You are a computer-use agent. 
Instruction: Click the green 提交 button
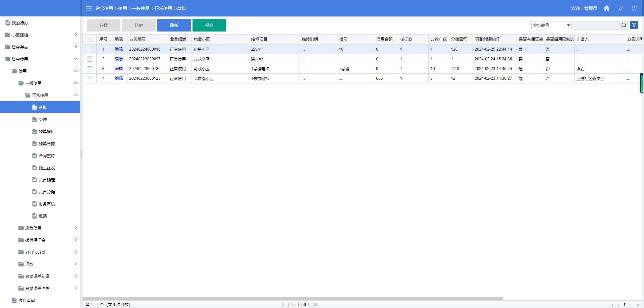click(209, 25)
